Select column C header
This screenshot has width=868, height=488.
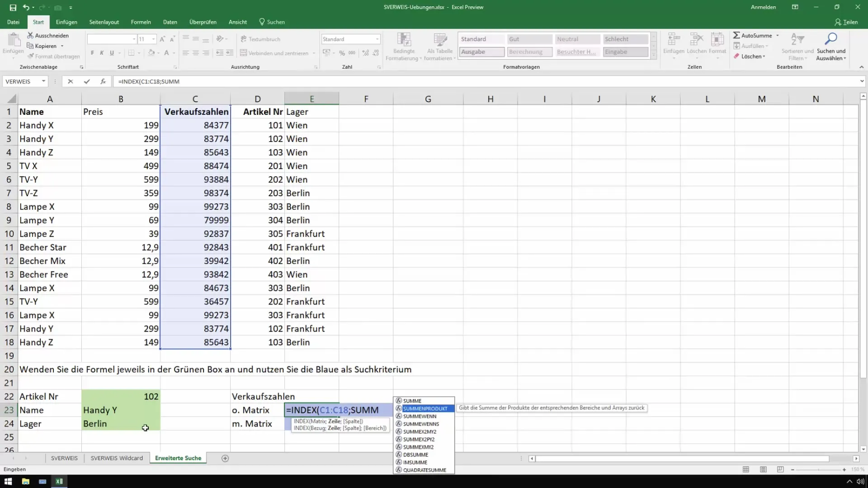(195, 99)
